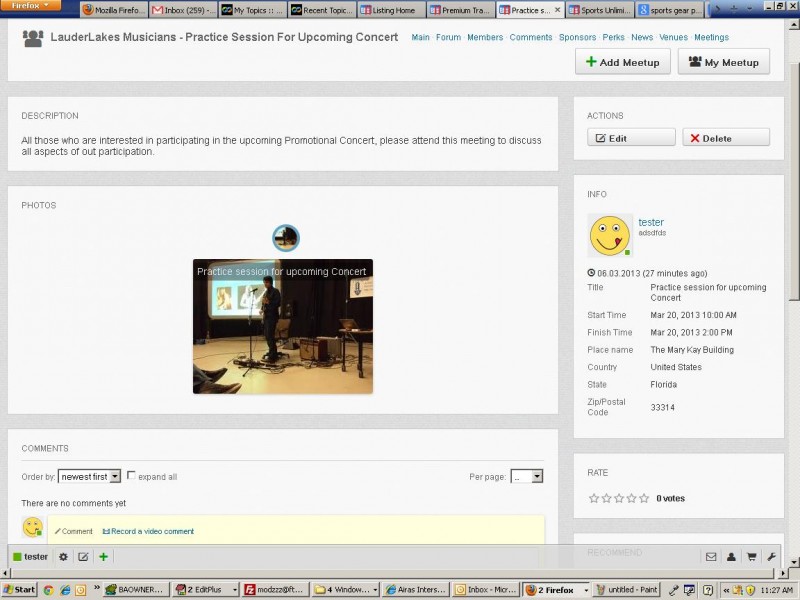
Task: Rate with the fifth star
Action: coord(644,498)
